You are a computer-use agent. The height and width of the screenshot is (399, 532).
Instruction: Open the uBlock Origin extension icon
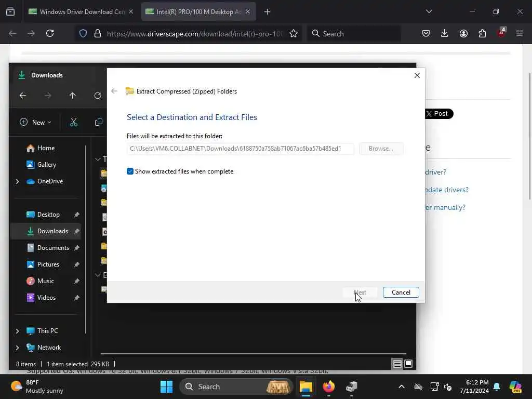(x=501, y=33)
